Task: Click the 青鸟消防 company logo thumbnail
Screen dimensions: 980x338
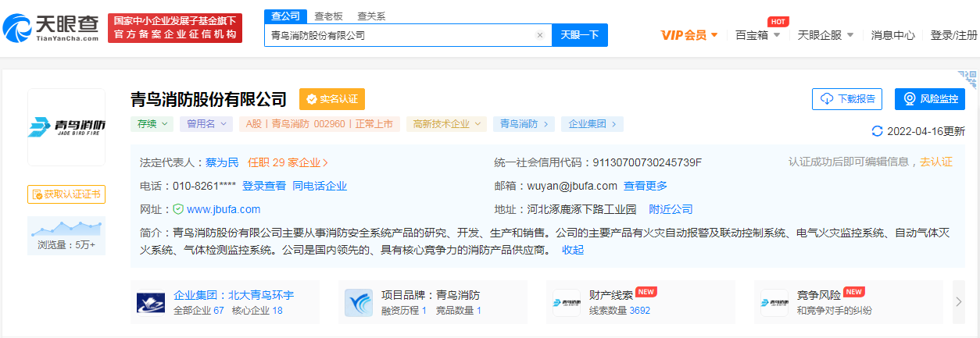Action: [x=66, y=127]
